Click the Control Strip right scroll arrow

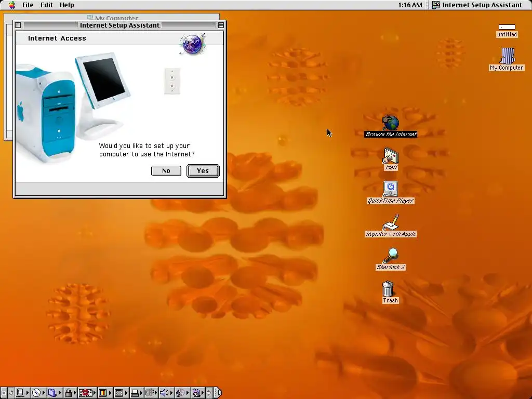click(209, 393)
